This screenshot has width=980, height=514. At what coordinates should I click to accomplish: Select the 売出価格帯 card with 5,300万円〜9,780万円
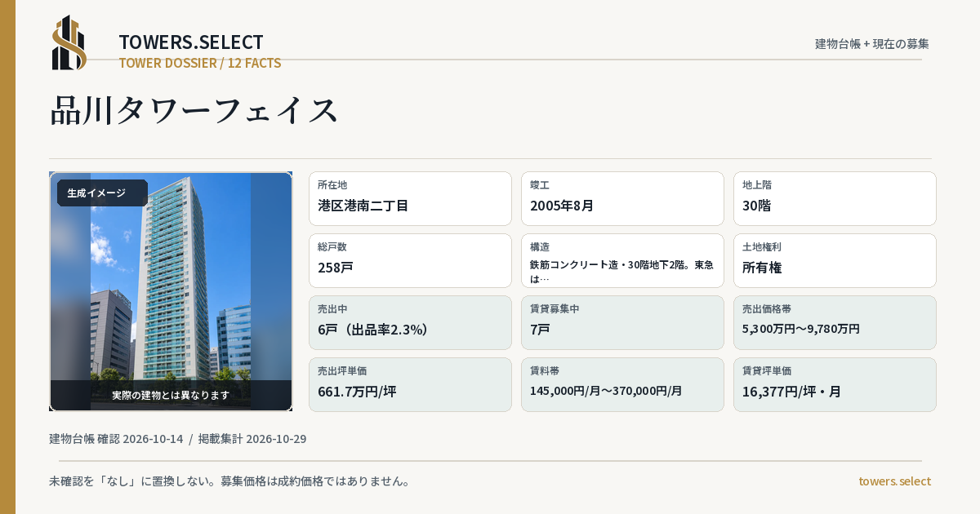click(x=835, y=322)
